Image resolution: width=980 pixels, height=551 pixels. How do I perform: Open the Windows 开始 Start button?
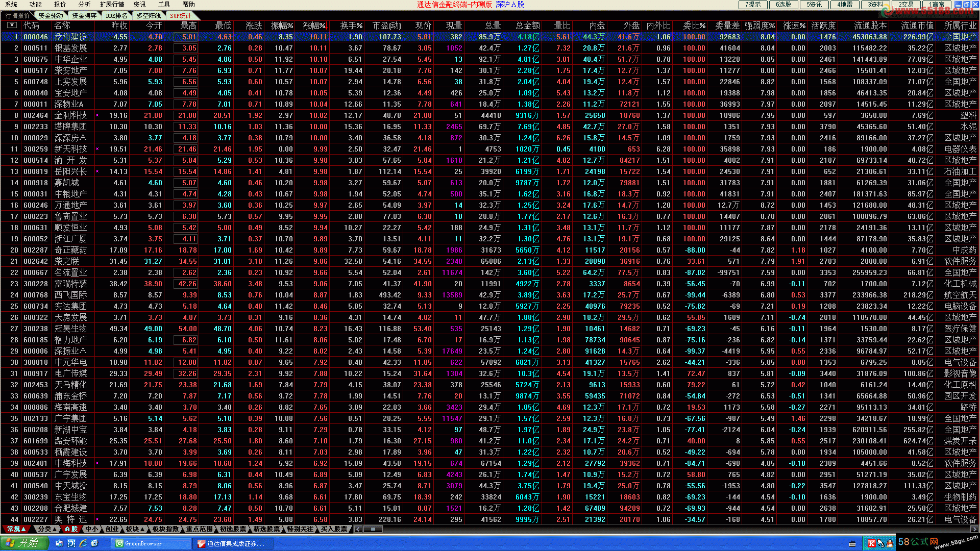[x=24, y=543]
